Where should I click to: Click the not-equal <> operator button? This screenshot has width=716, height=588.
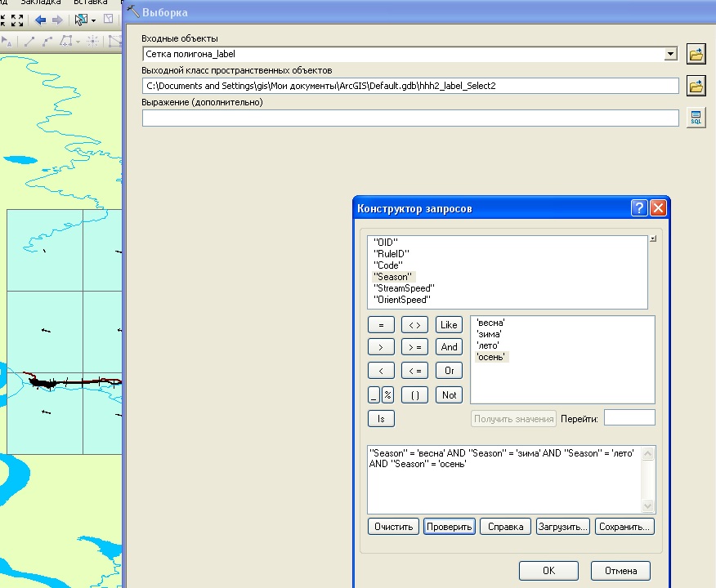point(414,325)
